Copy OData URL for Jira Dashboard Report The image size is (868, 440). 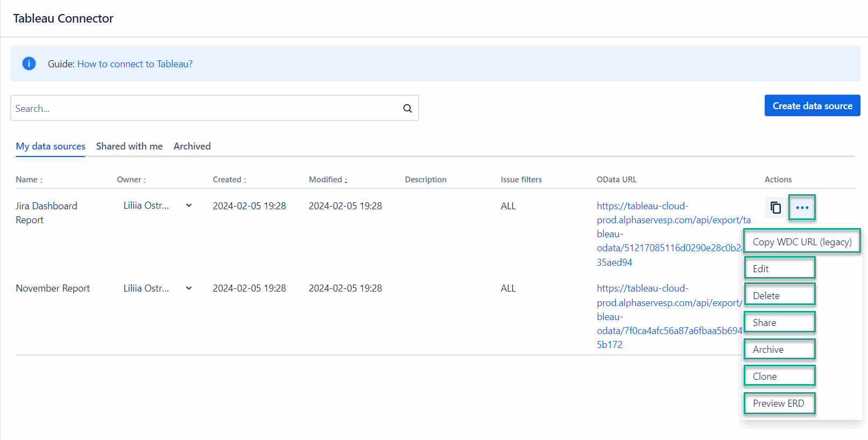coord(775,207)
